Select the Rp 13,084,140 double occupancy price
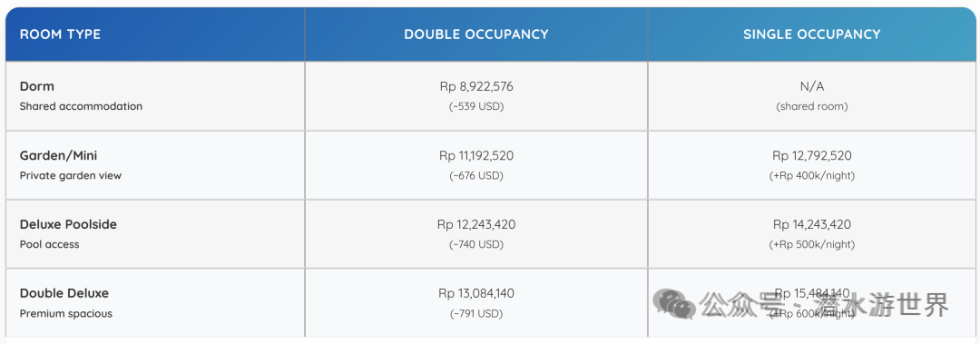980x344 pixels. point(476,293)
